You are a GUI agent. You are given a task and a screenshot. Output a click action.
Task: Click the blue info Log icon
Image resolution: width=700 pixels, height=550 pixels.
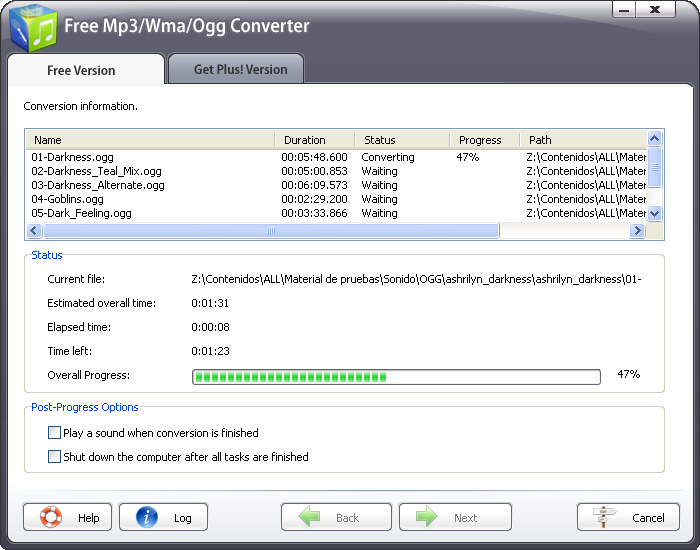(x=147, y=517)
